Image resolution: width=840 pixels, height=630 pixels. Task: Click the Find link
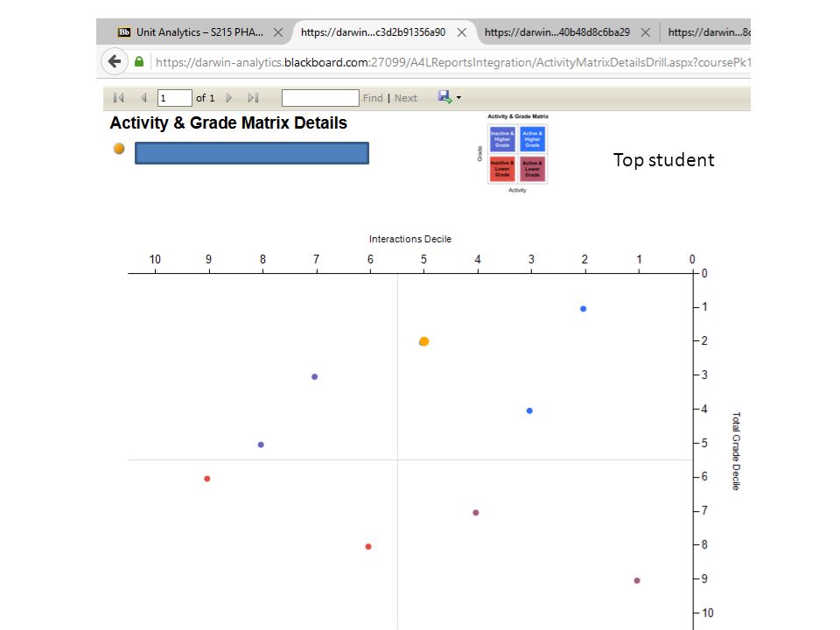click(373, 98)
